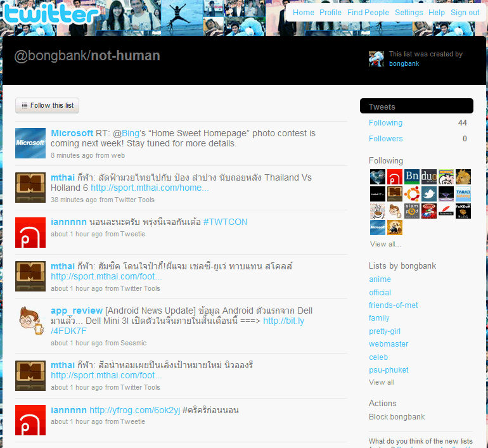Click the horse rider avatar in Following grid
Viewport: 488px width, 448px height.
click(x=395, y=227)
